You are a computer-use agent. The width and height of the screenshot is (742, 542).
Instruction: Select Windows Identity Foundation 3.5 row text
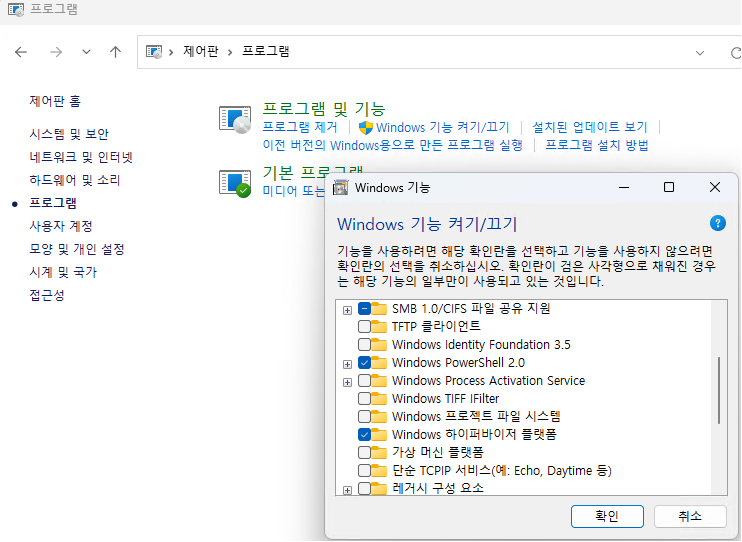tap(481, 345)
